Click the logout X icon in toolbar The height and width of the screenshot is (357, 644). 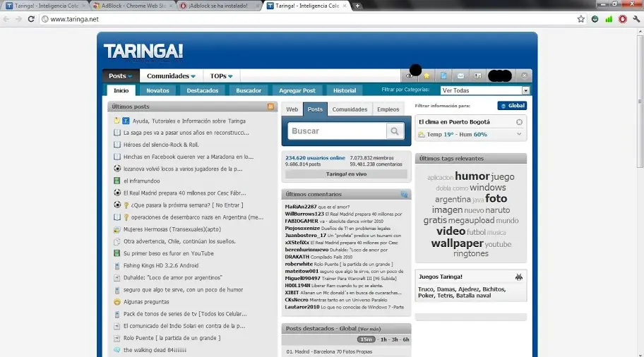pos(525,76)
